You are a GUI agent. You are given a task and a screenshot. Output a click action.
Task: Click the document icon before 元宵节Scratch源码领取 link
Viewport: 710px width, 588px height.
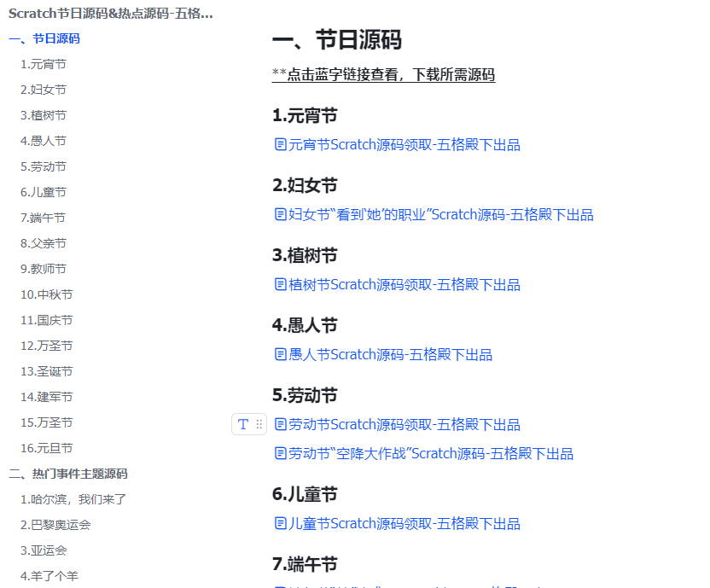pos(281,144)
